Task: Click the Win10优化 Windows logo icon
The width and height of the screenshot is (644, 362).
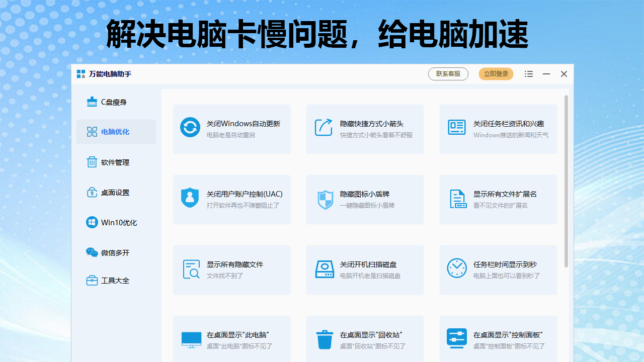Action: click(92, 222)
